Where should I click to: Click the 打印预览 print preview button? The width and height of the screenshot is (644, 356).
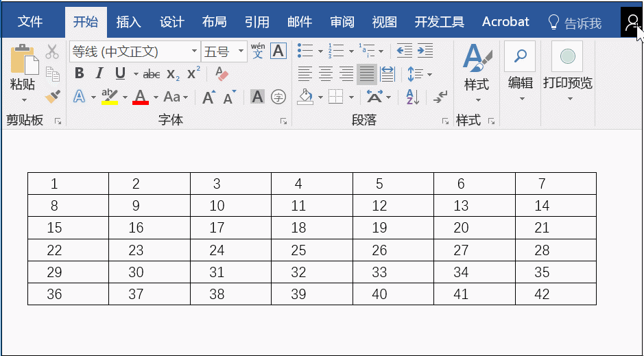(x=568, y=71)
